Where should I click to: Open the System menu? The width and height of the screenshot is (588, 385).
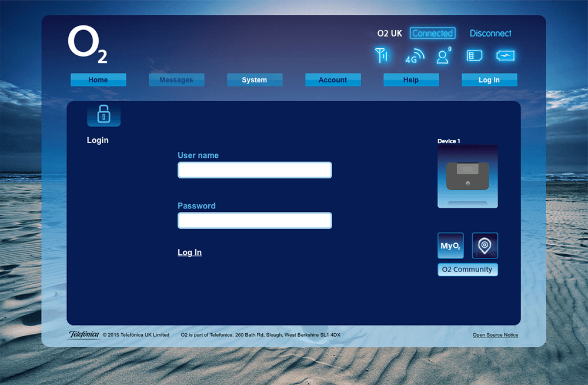[255, 80]
